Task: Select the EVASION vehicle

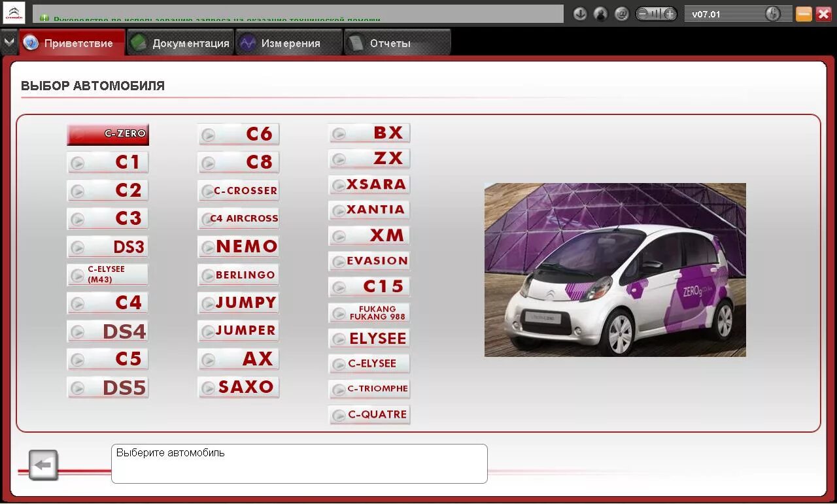Action: pos(369,261)
